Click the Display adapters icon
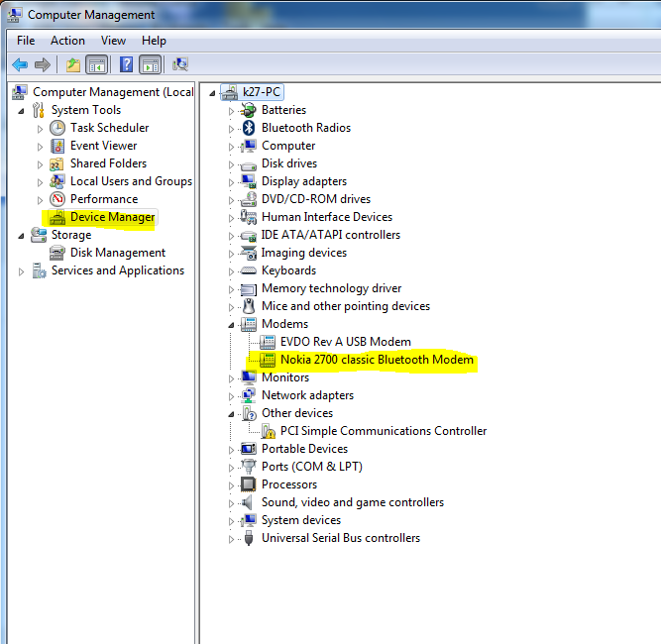This screenshot has width=661, height=644. (x=249, y=181)
